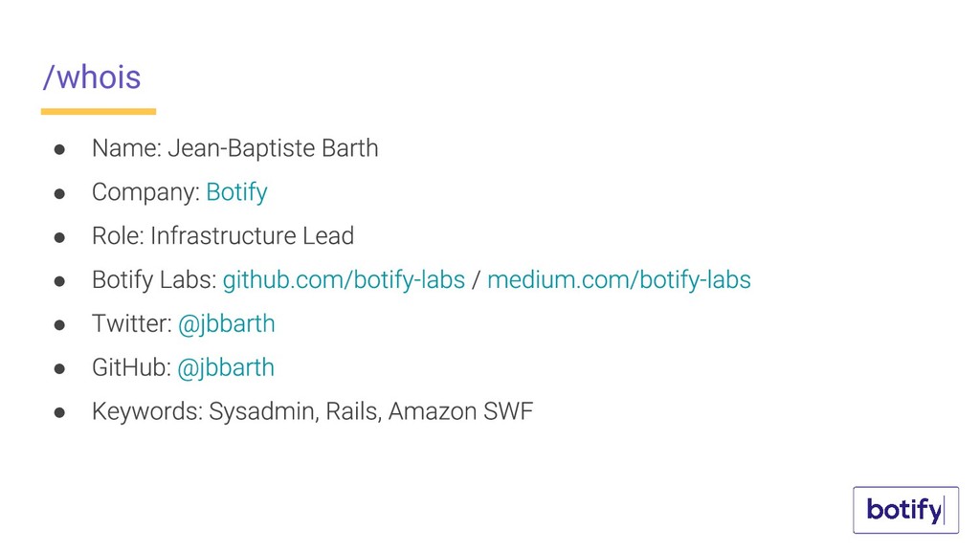Click bullet point beside Role
This screenshot has width=980, height=551.
pyautogui.click(x=59, y=237)
